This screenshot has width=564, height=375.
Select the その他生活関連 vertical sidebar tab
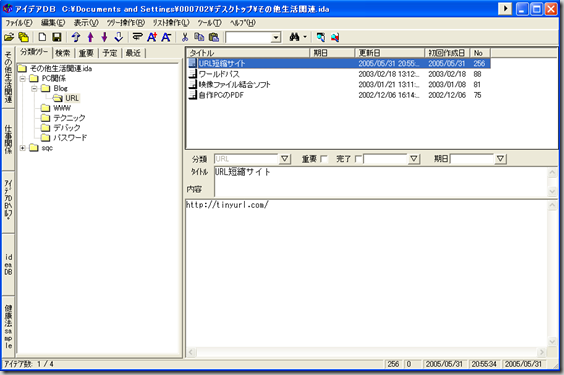8,77
